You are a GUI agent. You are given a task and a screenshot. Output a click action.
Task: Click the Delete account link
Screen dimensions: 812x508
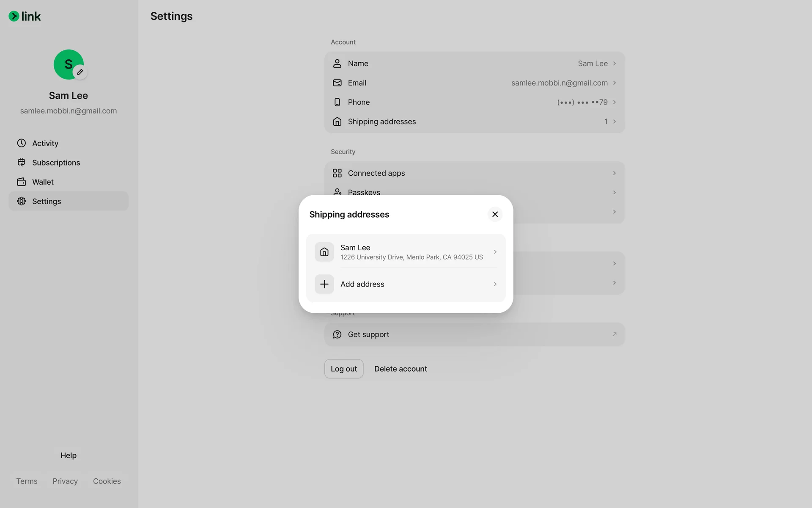click(x=400, y=369)
